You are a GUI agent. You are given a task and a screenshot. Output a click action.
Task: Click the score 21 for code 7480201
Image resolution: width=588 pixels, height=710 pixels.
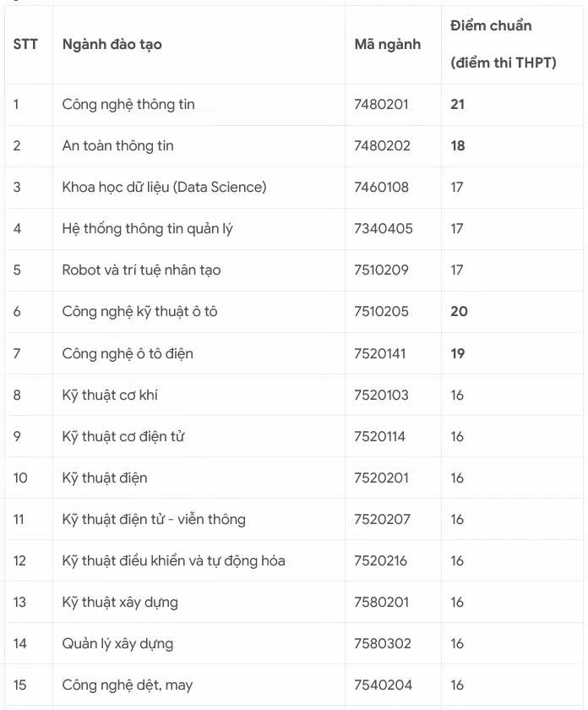458,105
